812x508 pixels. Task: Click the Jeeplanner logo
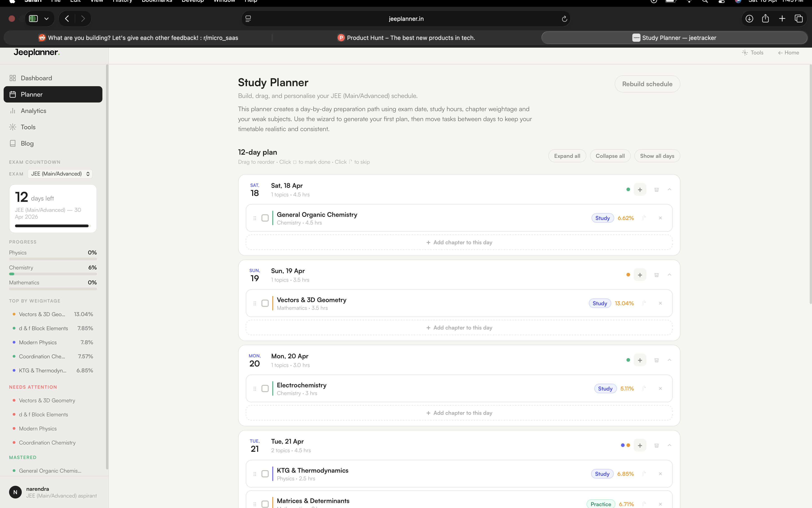tap(36, 52)
